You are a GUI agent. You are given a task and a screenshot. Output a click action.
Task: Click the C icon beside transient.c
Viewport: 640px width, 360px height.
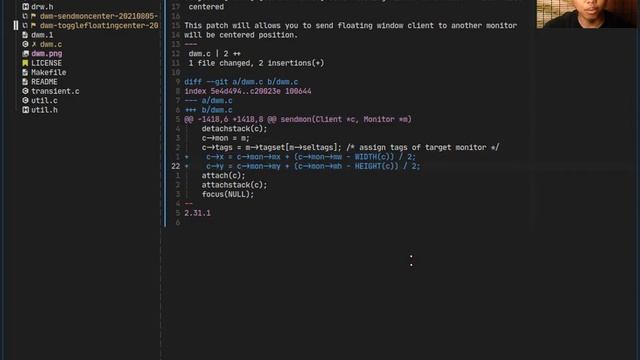click(x=25, y=91)
